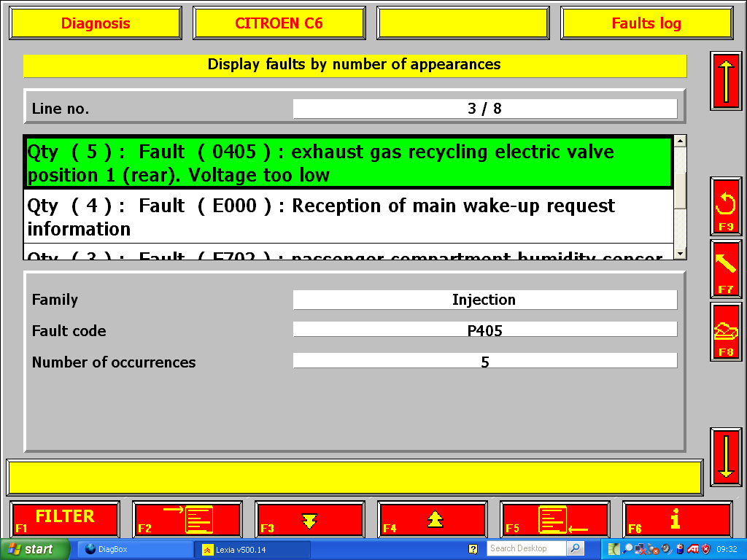
Task: Click the disconnected network tray icon
Action: click(640, 549)
